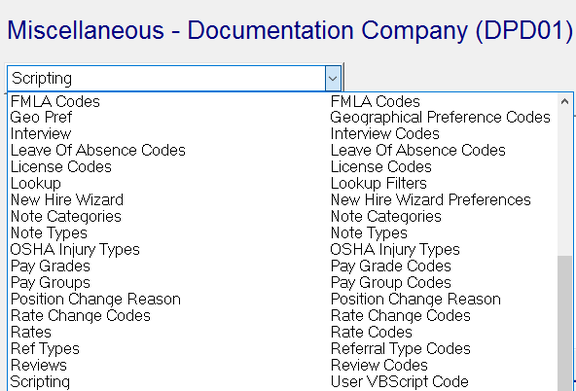Pick Ref Types (Referral Type Codes)
The height and width of the screenshot is (391, 576).
(x=282, y=349)
